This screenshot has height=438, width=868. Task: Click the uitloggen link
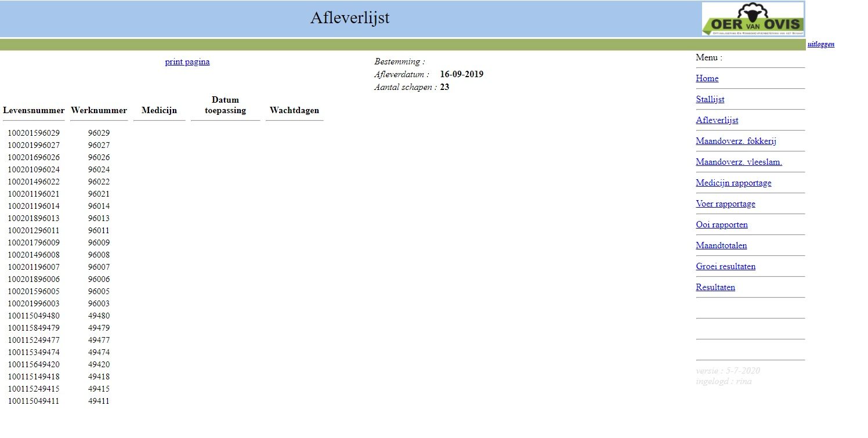tap(820, 44)
